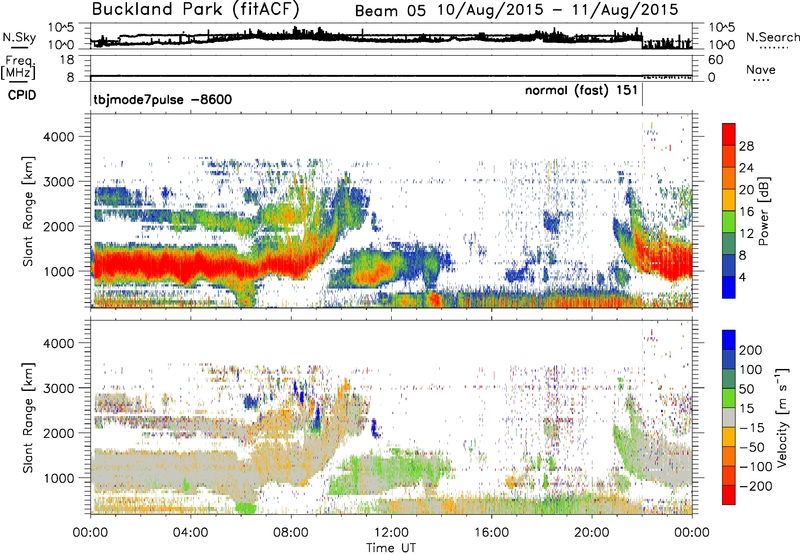Select the "16" value on Power colorbar

[746, 212]
